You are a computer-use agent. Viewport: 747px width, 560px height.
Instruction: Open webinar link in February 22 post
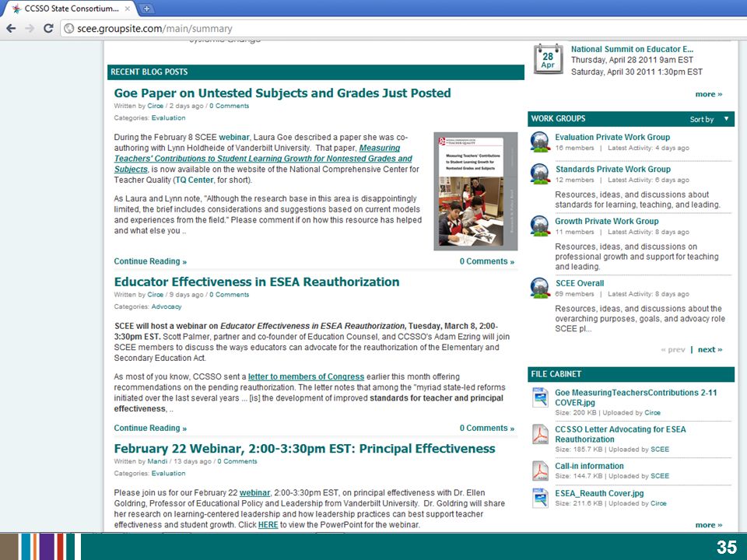click(x=254, y=493)
